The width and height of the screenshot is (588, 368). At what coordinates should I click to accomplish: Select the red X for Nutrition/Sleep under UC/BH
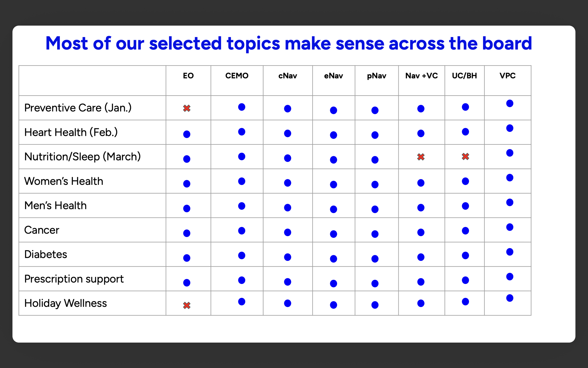click(x=465, y=157)
